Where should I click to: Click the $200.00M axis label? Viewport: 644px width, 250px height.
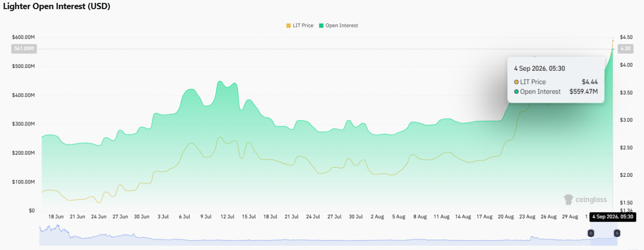click(23, 153)
